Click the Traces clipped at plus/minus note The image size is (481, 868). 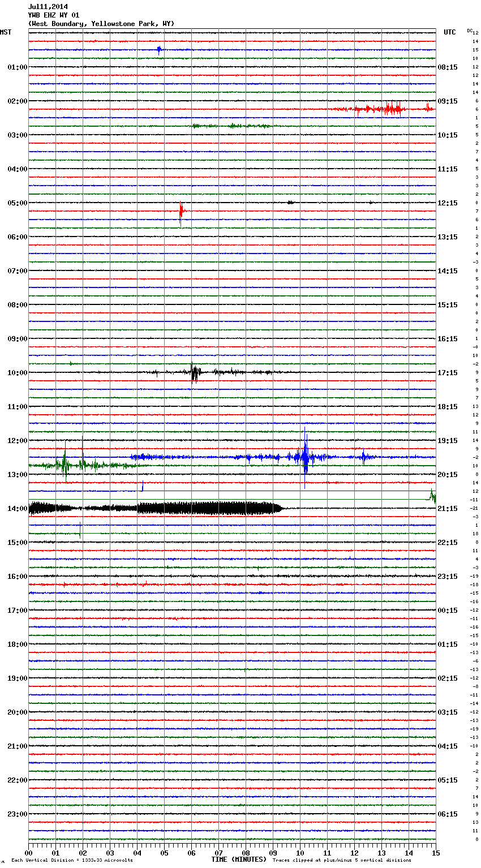point(342,860)
